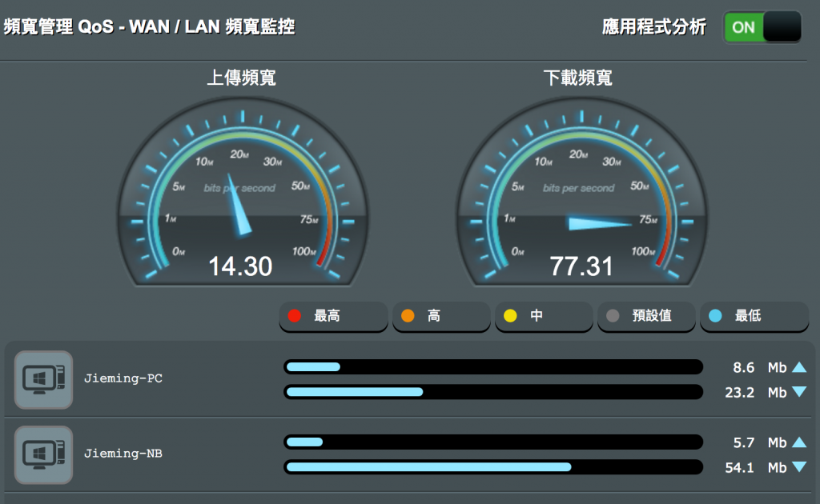Choose the 預設值 priority label
Screen dimensions: 820x504
tap(652, 315)
